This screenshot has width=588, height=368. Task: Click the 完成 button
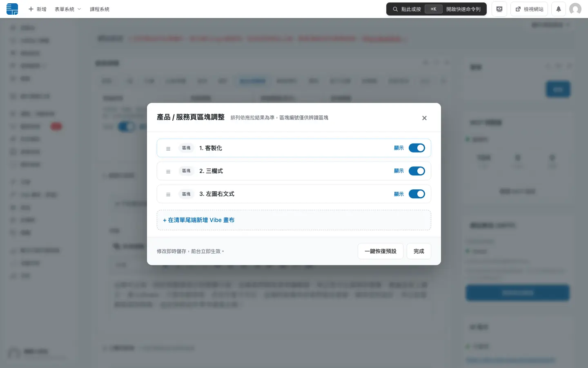(x=419, y=251)
